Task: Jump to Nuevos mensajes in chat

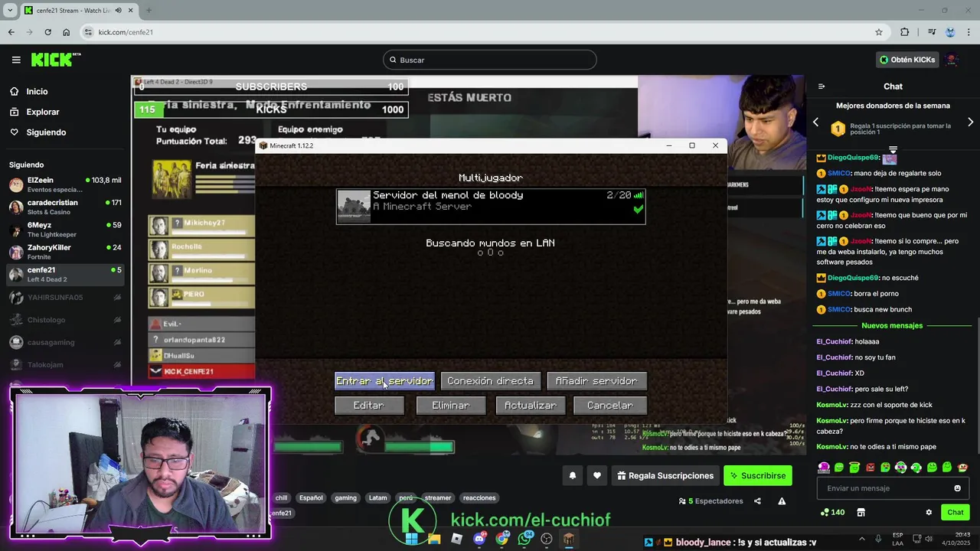Action: coord(892,325)
